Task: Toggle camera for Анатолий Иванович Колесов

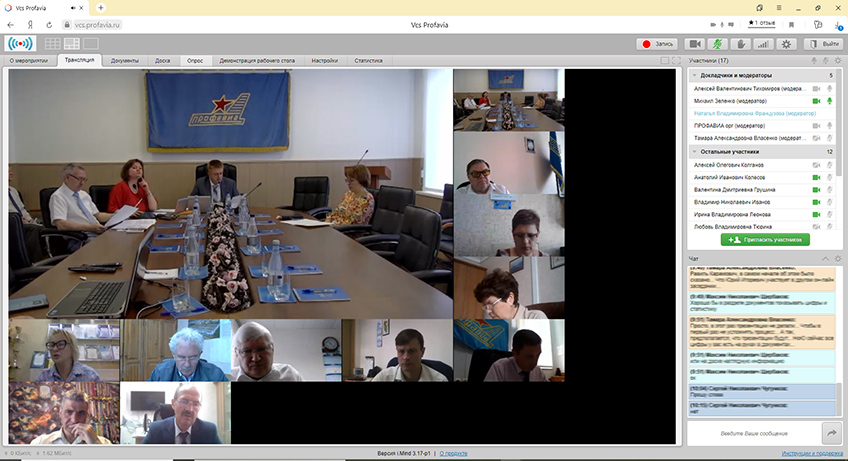Action: [x=817, y=177]
